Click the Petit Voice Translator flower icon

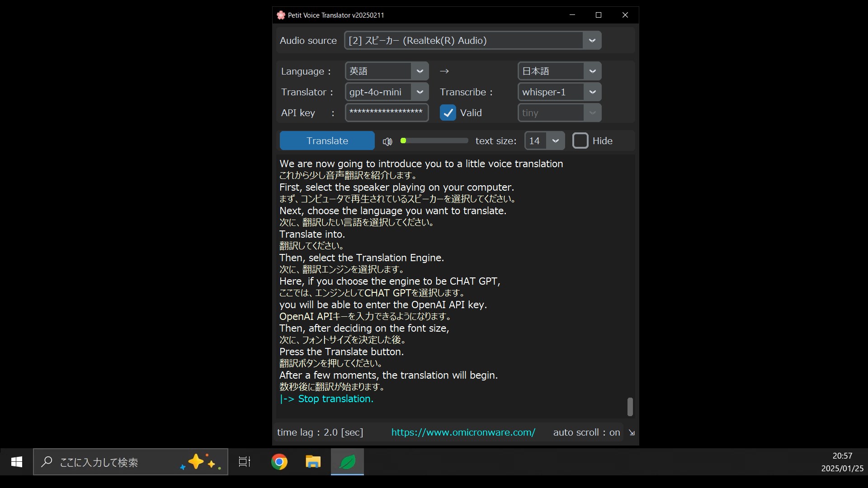[281, 15]
